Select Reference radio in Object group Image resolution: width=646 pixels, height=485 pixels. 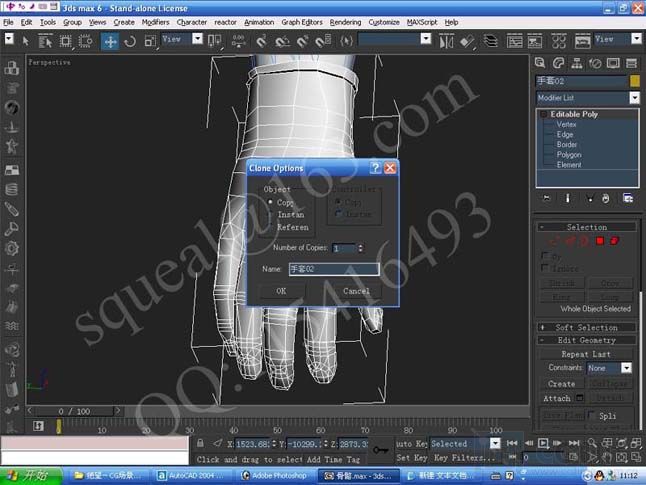point(270,227)
